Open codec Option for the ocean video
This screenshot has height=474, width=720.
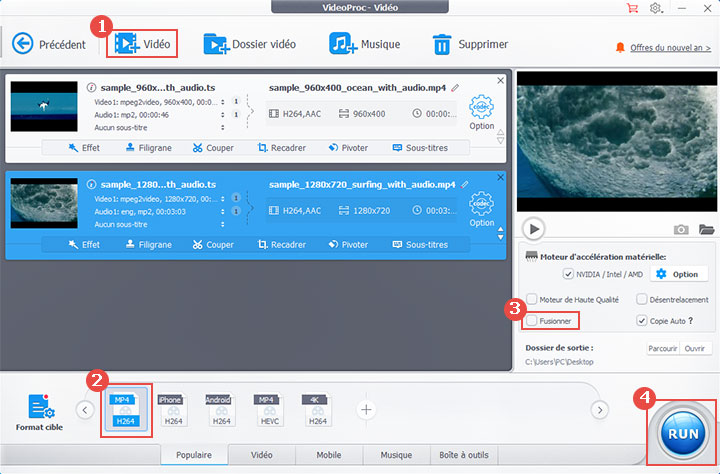coord(481,113)
